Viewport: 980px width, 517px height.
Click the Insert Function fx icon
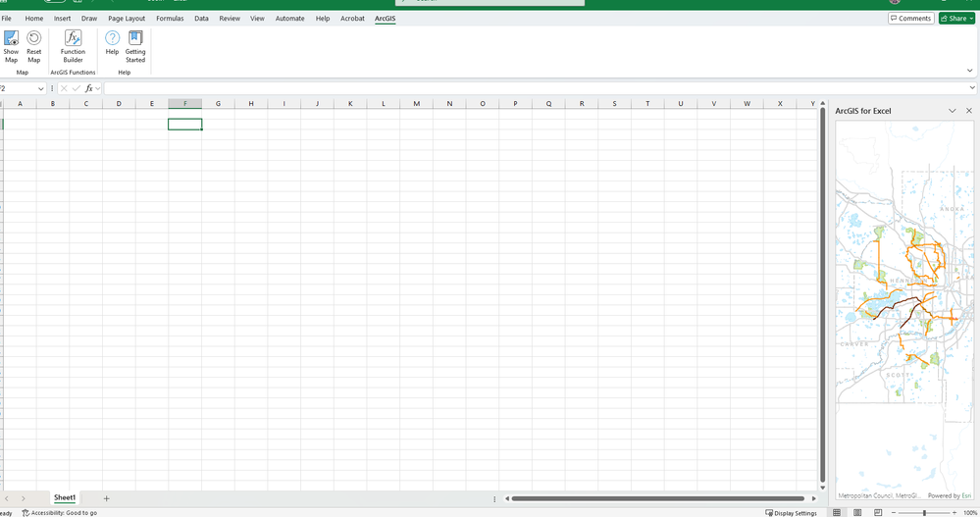coord(88,88)
